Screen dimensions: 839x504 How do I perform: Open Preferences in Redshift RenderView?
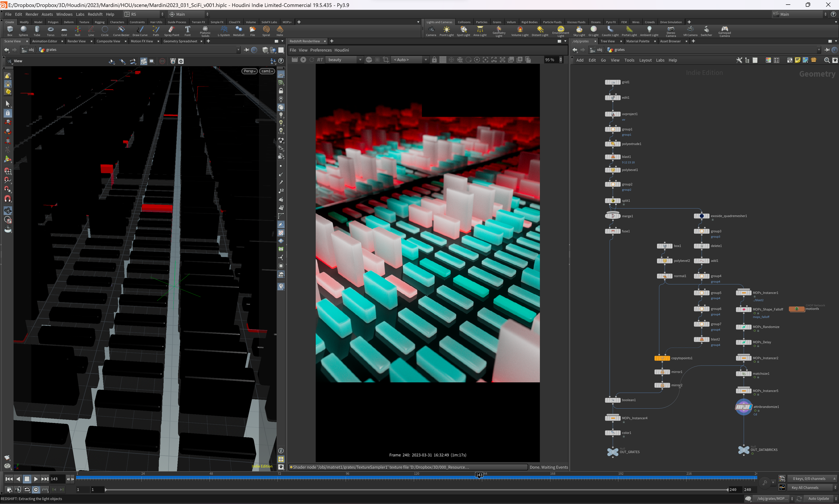[321, 50]
